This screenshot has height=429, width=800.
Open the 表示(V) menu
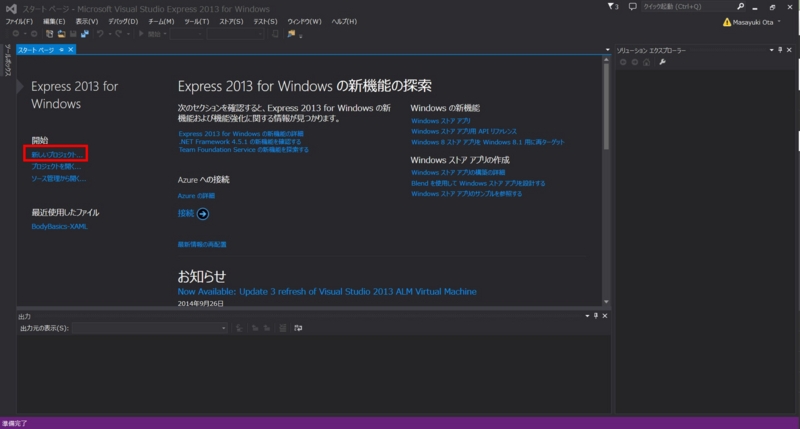(x=87, y=21)
